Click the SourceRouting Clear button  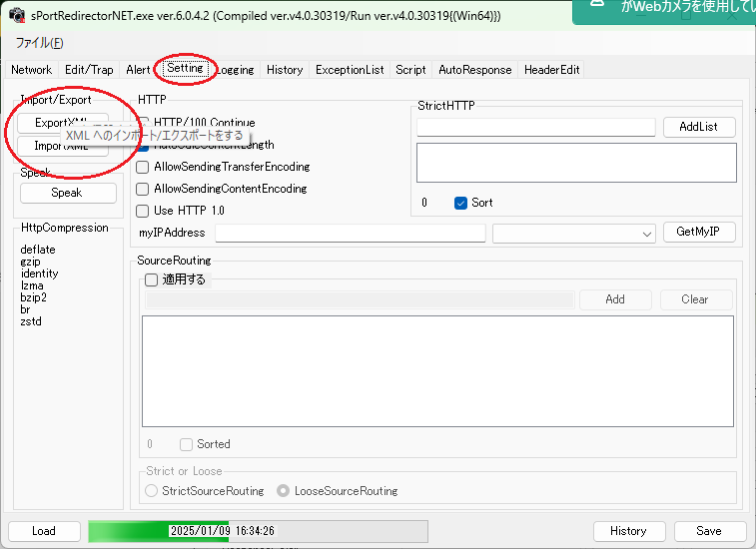pos(696,299)
